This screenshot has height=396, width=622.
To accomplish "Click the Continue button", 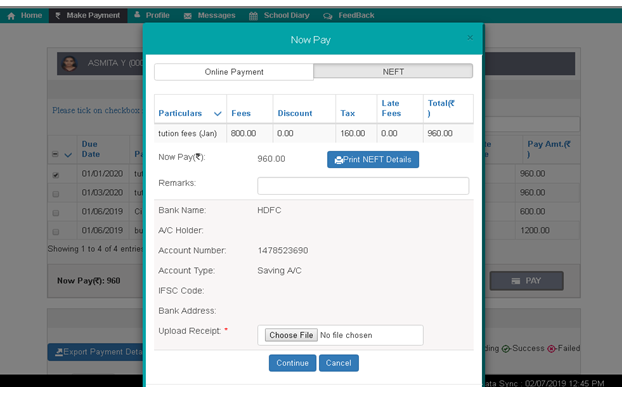I will click(x=292, y=363).
